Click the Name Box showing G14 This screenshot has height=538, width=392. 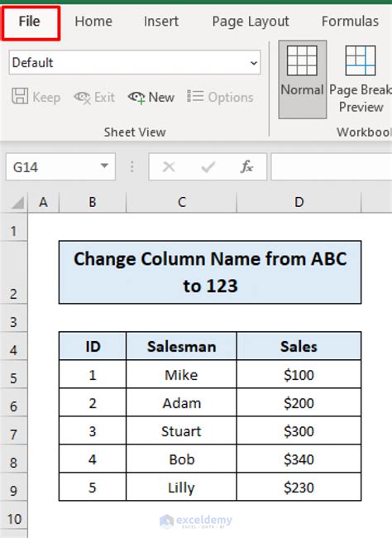(x=55, y=167)
